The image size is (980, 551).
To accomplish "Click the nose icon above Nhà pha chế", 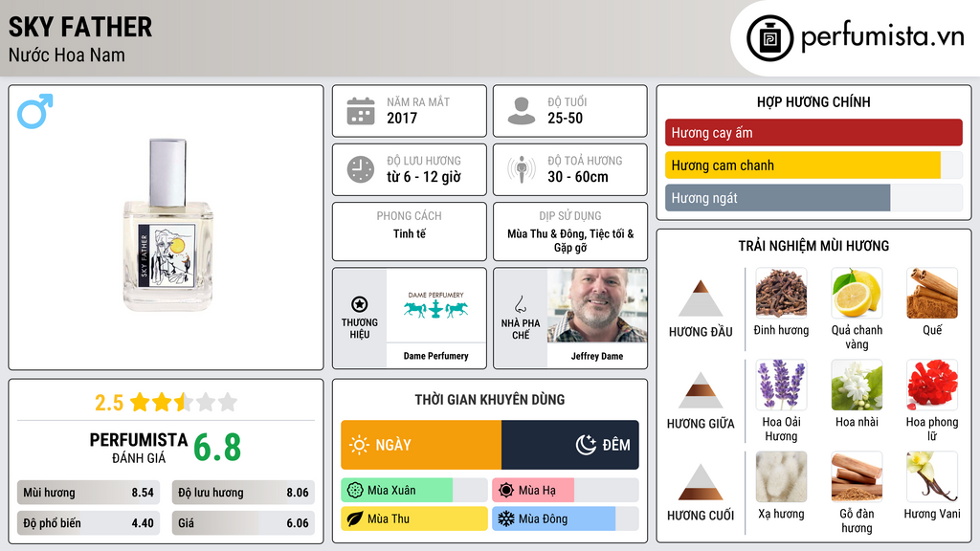I will click(520, 304).
